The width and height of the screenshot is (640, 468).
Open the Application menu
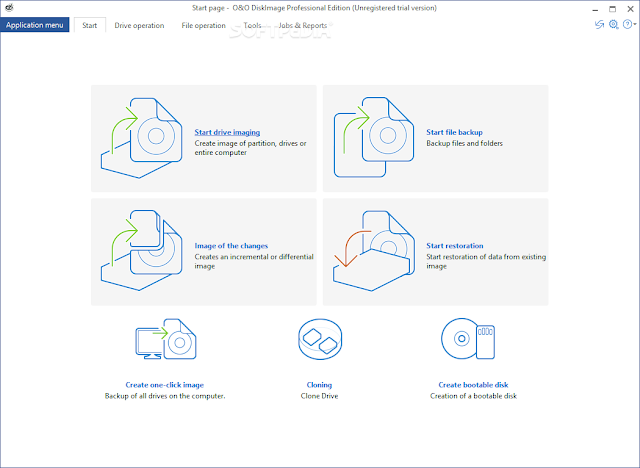(36, 25)
